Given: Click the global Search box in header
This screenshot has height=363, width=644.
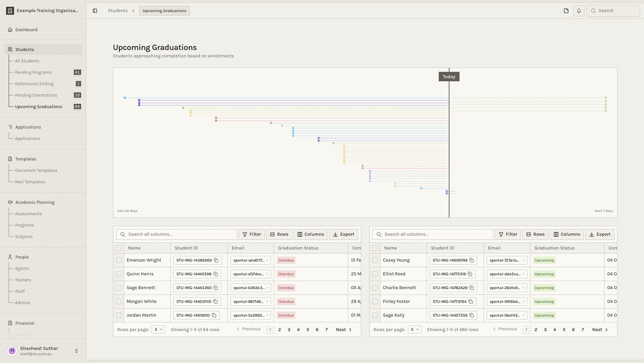Looking at the screenshot, I should click(613, 11).
